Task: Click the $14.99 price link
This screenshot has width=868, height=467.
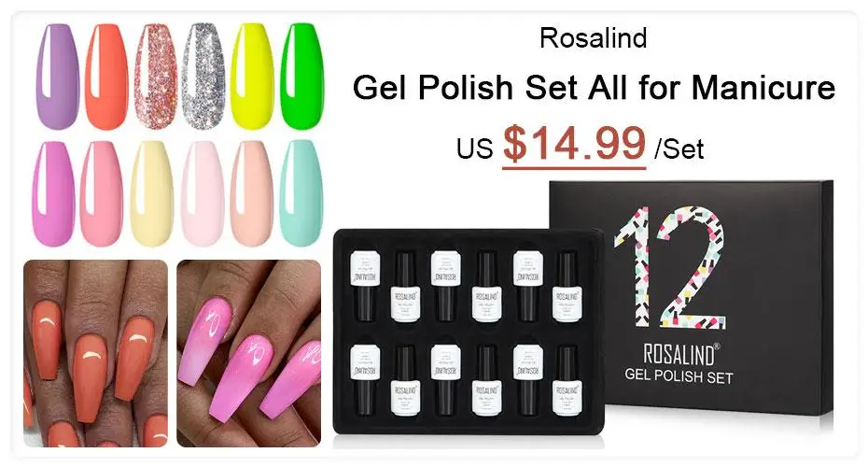Action: click(574, 145)
